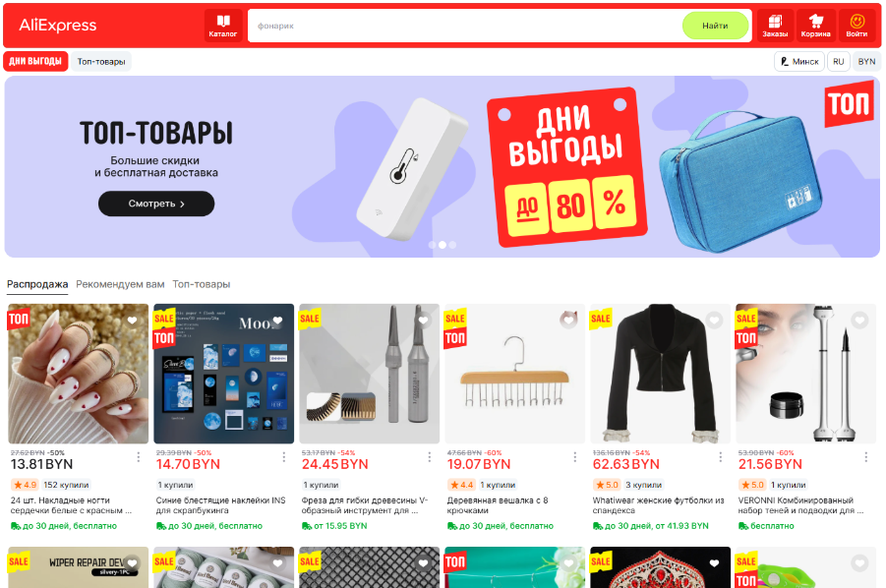Open the Корзина shopping cart
Viewport: 886px width, 588px height.
tap(815, 26)
